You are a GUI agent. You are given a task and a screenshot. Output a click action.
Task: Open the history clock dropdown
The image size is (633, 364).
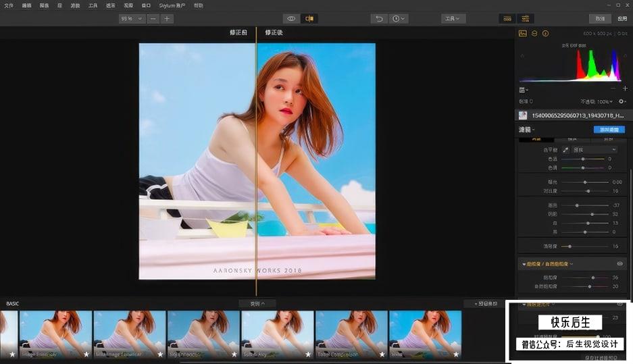coord(399,18)
